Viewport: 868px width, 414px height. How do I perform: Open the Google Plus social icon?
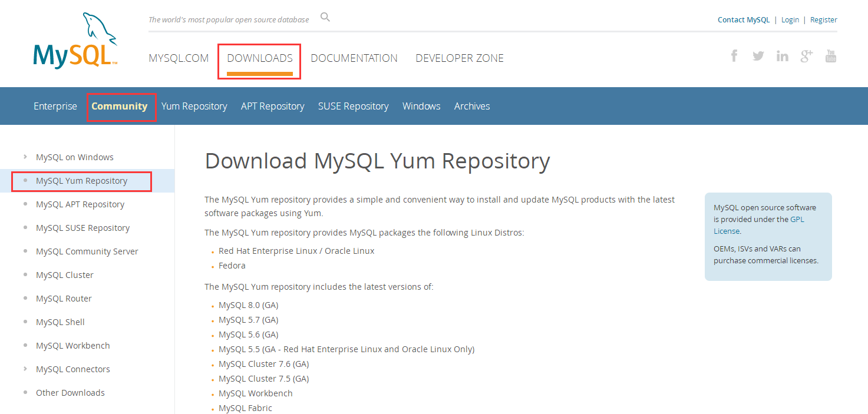click(806, 57)
